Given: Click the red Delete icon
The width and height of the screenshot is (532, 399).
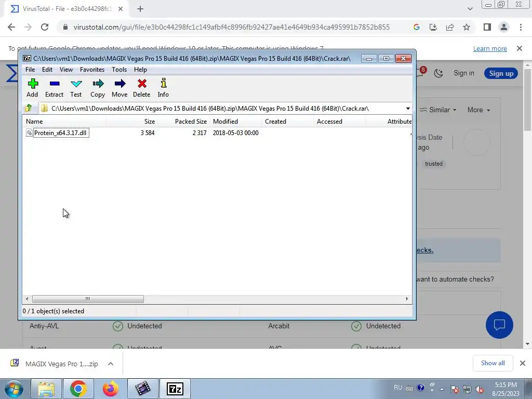Looking at the screenshot, I should coord(142,87).
